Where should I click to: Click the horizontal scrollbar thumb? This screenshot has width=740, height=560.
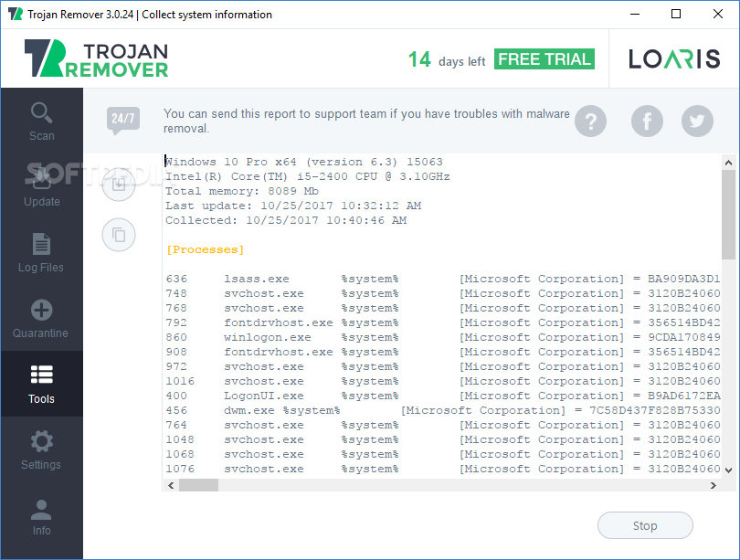pos(198,485)
